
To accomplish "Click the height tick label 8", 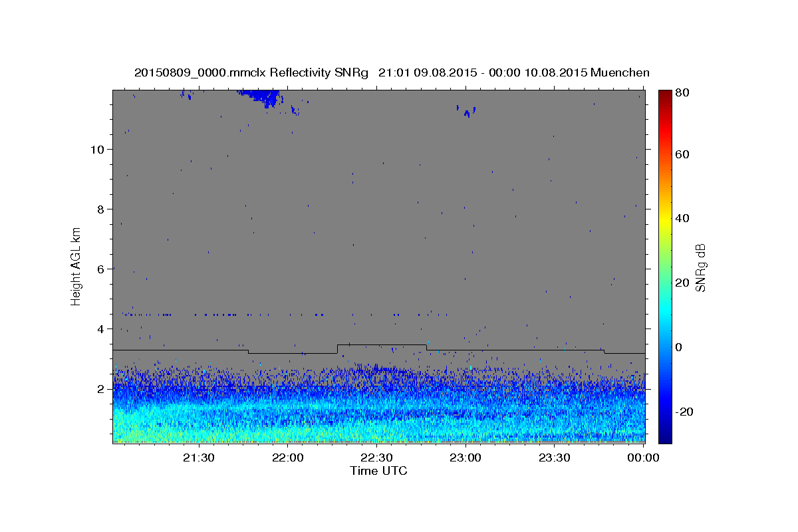I will click(x=99, y=209).
